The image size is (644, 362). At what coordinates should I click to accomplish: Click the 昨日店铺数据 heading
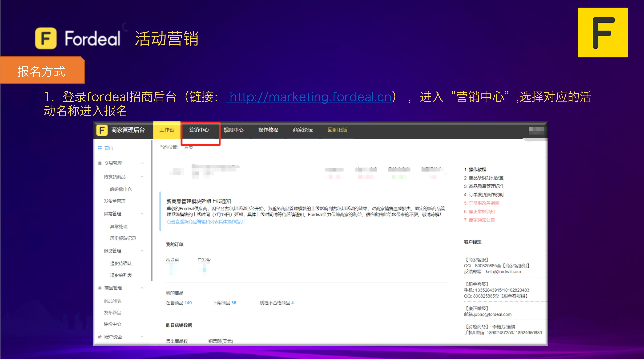pyautogui.click(x=179, y=325)
